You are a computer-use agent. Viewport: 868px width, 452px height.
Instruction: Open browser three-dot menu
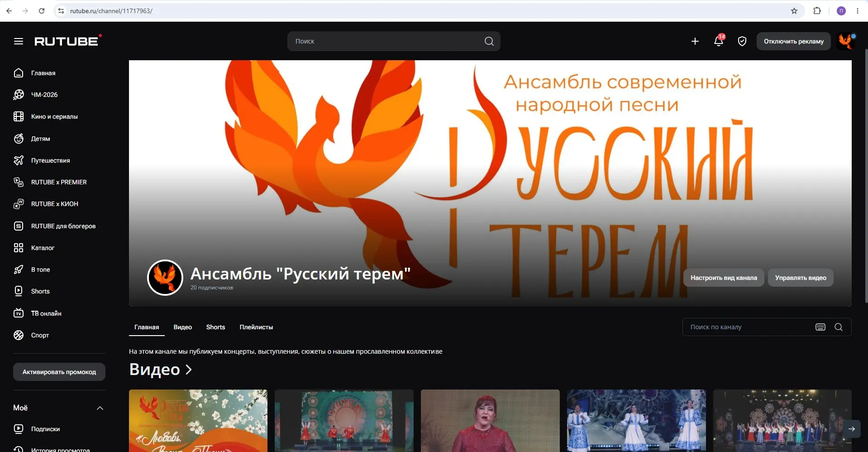858,11
